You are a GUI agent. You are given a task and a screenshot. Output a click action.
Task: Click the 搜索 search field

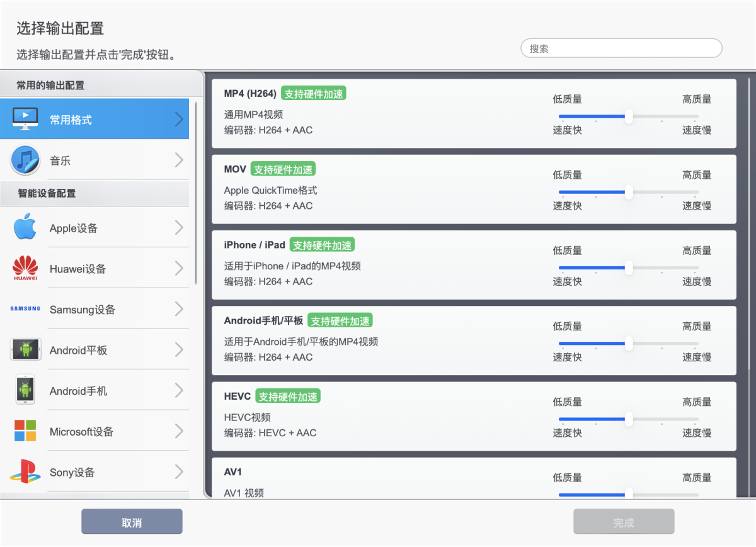click(x=621, y=48)
